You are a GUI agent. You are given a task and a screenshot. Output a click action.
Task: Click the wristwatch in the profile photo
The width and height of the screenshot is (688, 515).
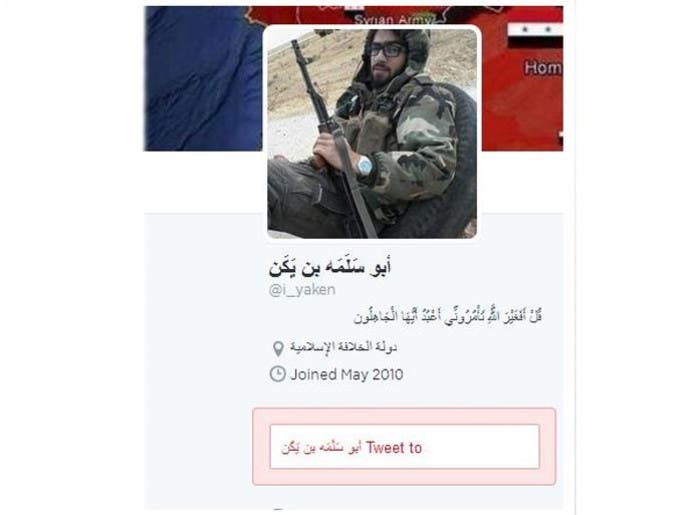coord(364,166)
